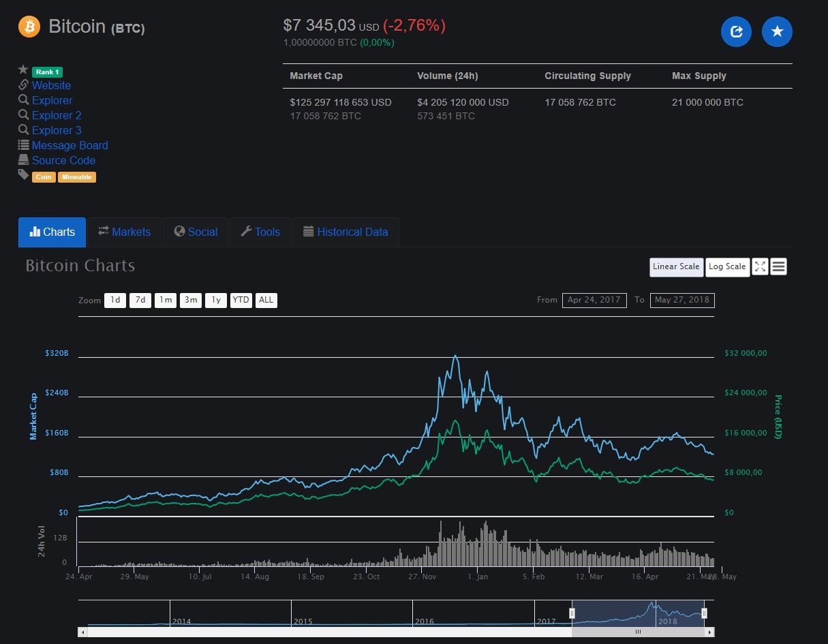Switch to the Social tab
This screenshot has height=644, width=828.
pyautogui.click(x=196, y=232)
